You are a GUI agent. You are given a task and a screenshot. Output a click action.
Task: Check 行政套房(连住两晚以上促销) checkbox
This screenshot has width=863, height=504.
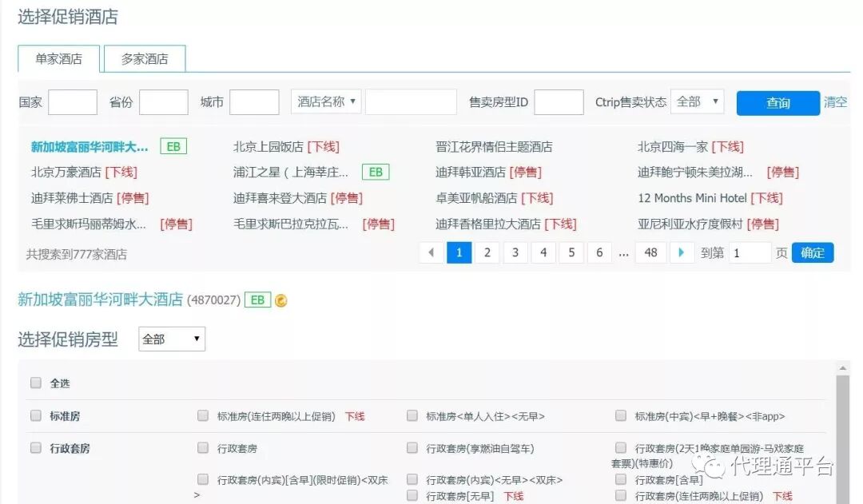pos(621,496)
